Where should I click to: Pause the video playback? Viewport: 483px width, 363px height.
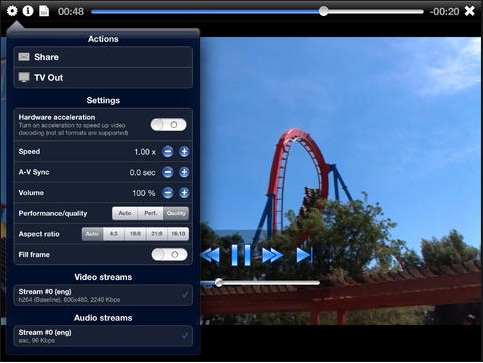pos(241,255)
